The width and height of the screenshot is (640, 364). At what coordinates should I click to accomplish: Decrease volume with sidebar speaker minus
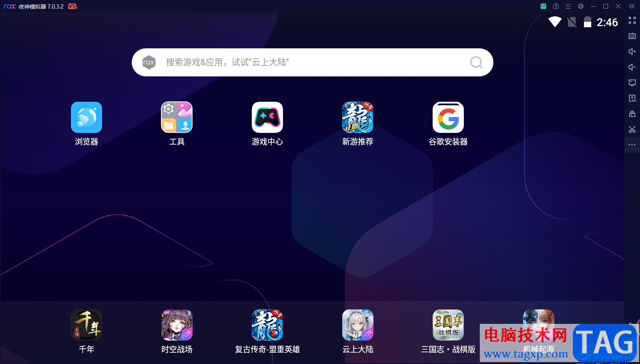tap(632, 67)
